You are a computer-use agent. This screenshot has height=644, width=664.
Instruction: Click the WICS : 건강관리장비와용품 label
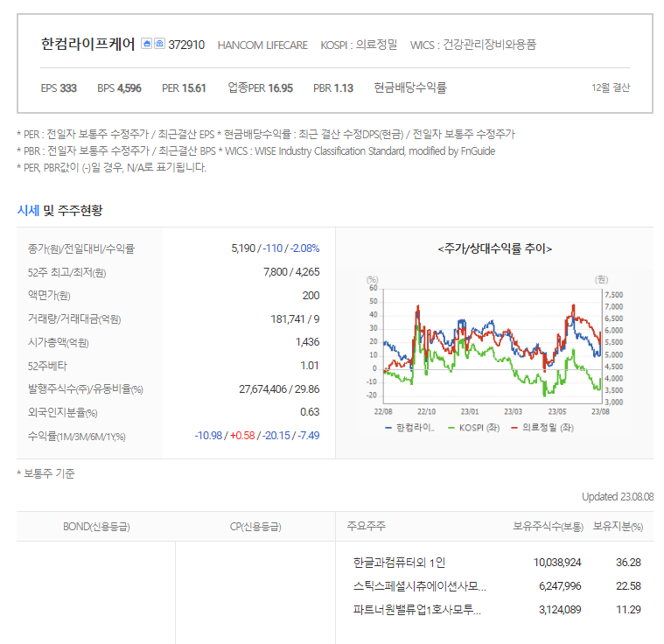[x=473, y=45]
